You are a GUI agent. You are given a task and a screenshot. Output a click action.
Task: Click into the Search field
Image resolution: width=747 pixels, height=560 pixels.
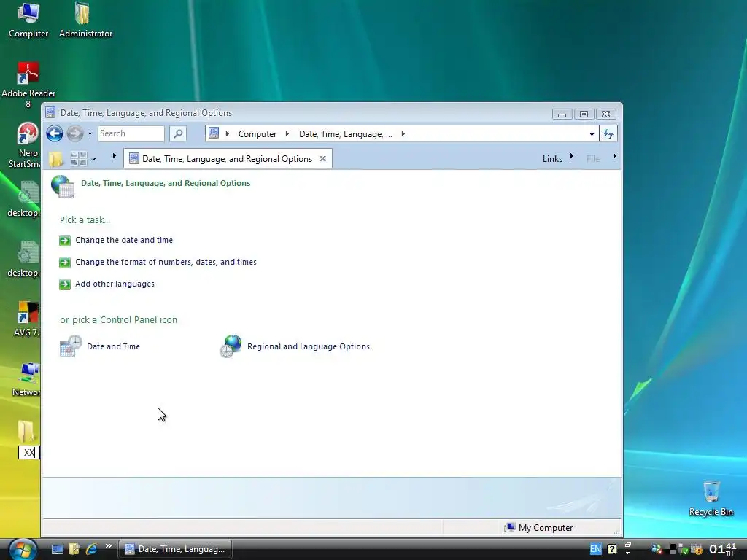131,134
